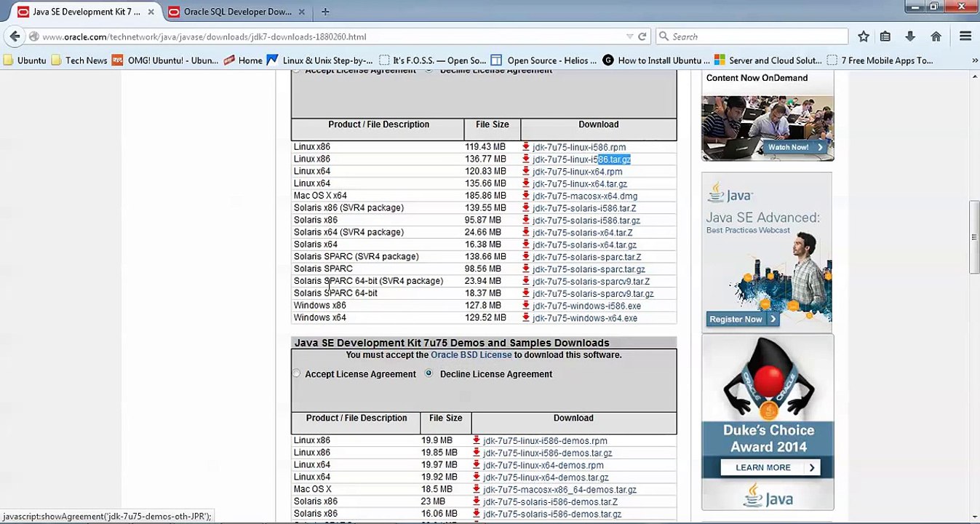The height and width of the screenshot is (524, 980).
Task: Download jdk-7u75-linux-i586-demos.tar.gz
Action: pyautogui.click(x=547, y=453)
